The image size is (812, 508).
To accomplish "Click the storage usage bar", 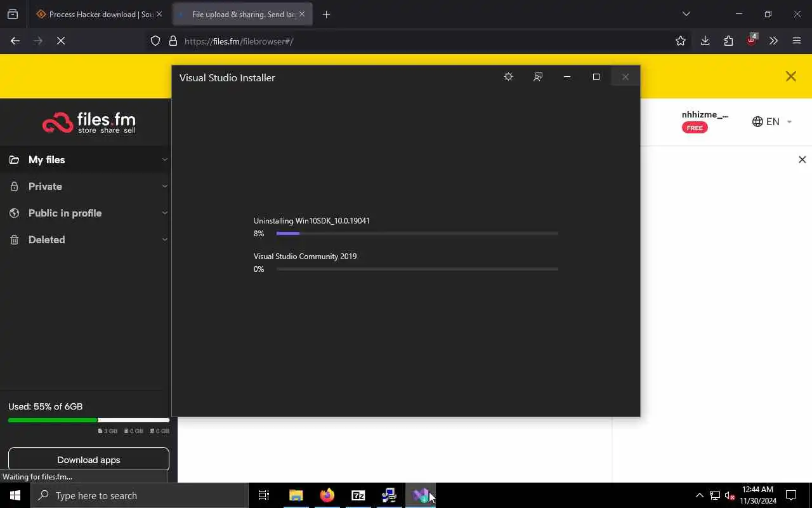I will pos(89,420).
